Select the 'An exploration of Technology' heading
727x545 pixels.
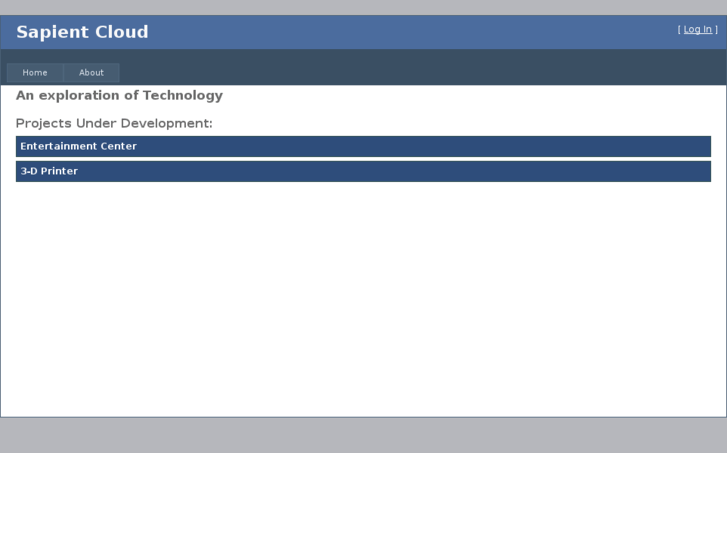tap(119, 96)
